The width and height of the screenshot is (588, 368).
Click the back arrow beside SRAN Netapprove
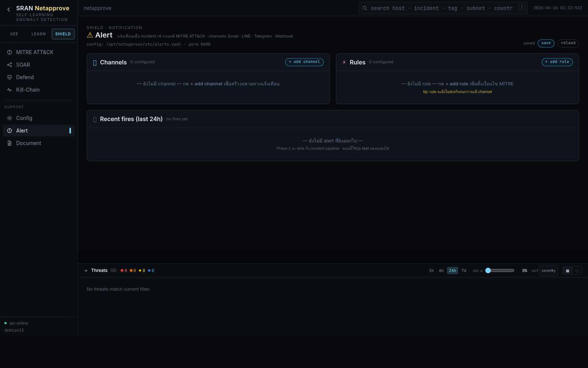(8, 10)
